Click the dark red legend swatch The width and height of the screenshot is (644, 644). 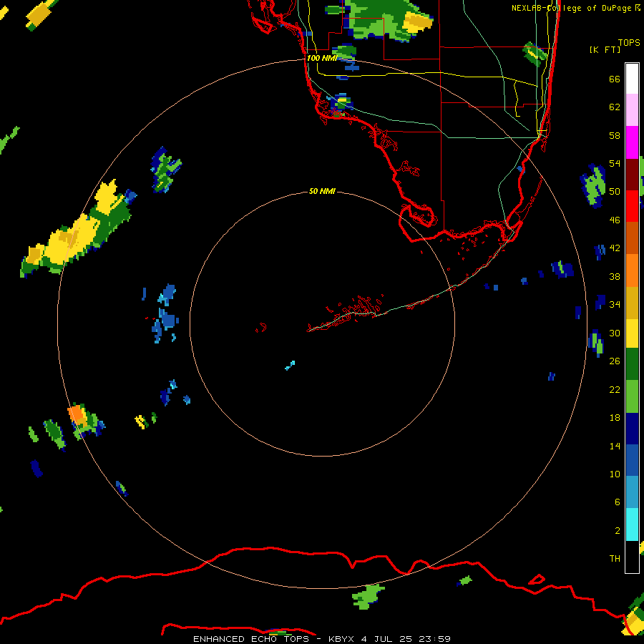click(632, 175)
